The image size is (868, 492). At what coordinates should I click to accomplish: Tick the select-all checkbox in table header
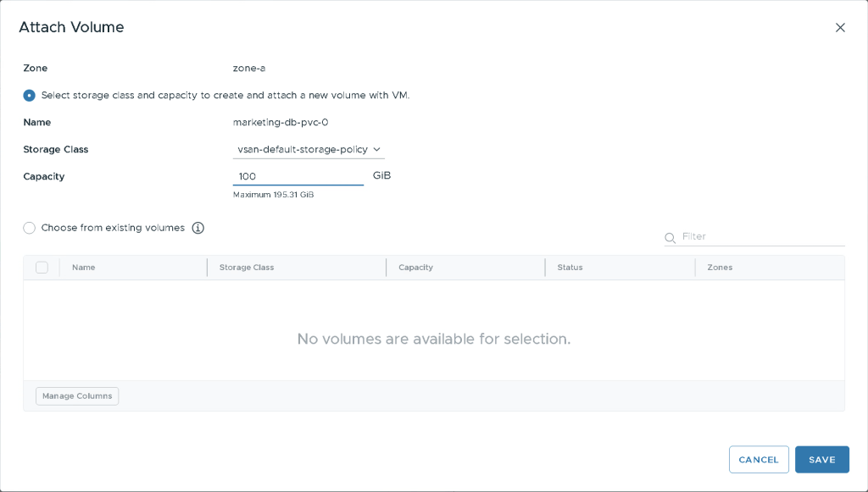click(42, 268)
